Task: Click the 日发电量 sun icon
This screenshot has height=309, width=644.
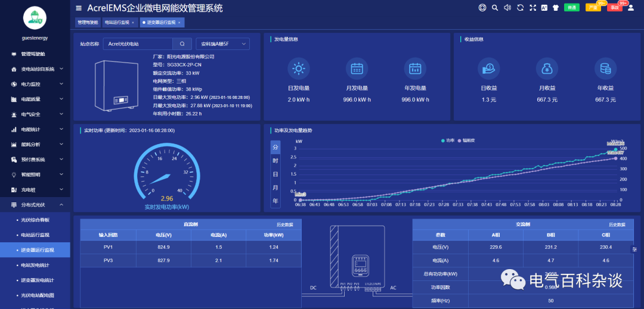Action: click(x=299, y=68)
